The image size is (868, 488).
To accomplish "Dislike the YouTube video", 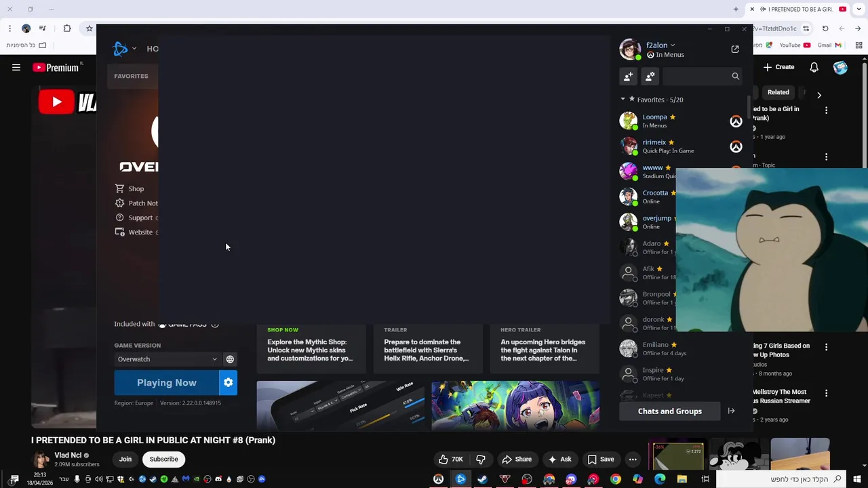I will point(480,459).
